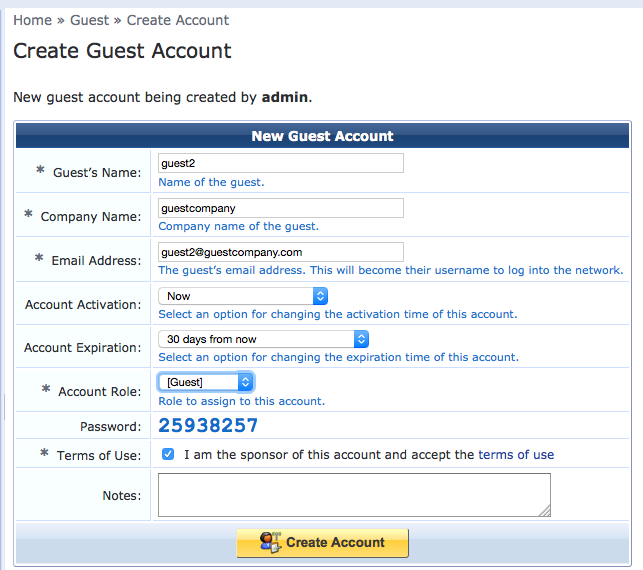Click the Notes area resize handle

(x=545, y=511)
